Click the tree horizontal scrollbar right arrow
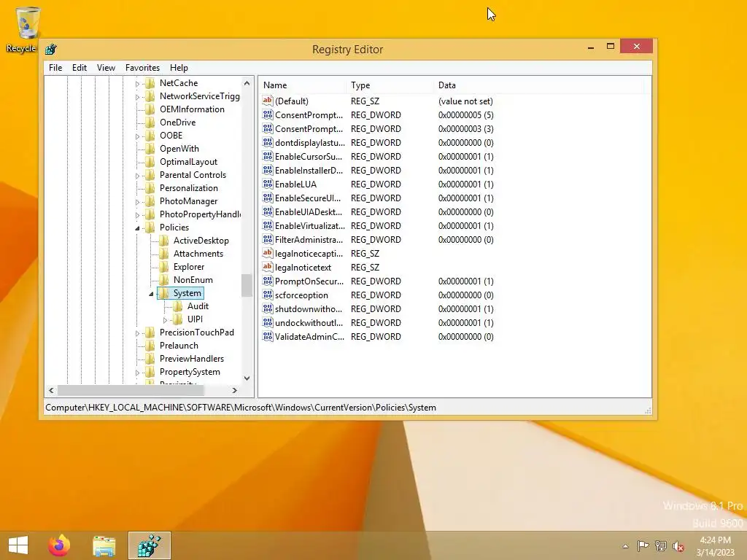The image size is (747, 560). coord(234,390)
